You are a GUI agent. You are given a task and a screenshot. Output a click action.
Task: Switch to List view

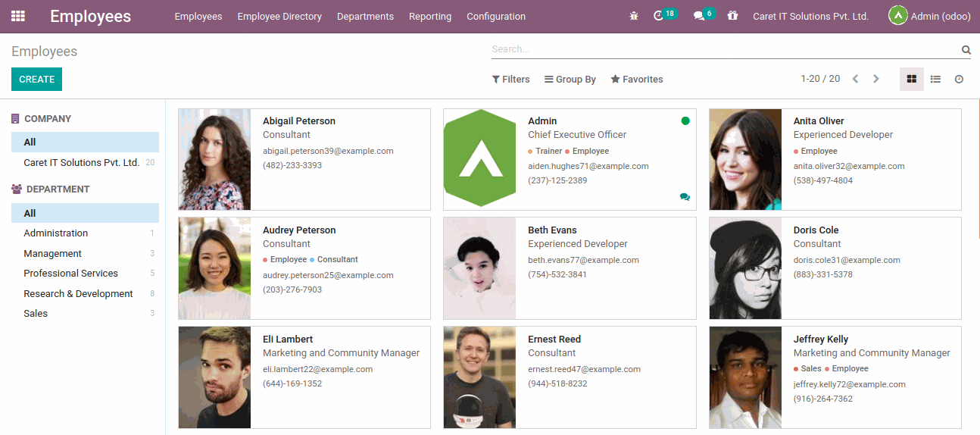click(935, 79)
